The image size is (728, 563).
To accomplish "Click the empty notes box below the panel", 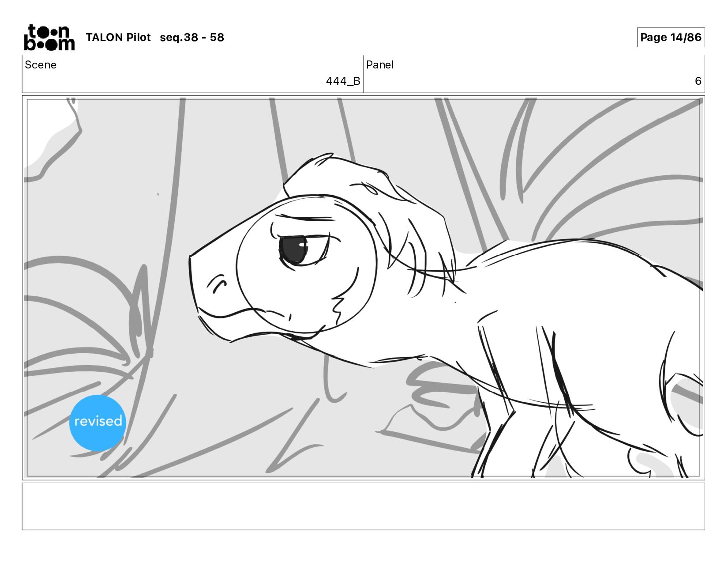I will (363, 506).
